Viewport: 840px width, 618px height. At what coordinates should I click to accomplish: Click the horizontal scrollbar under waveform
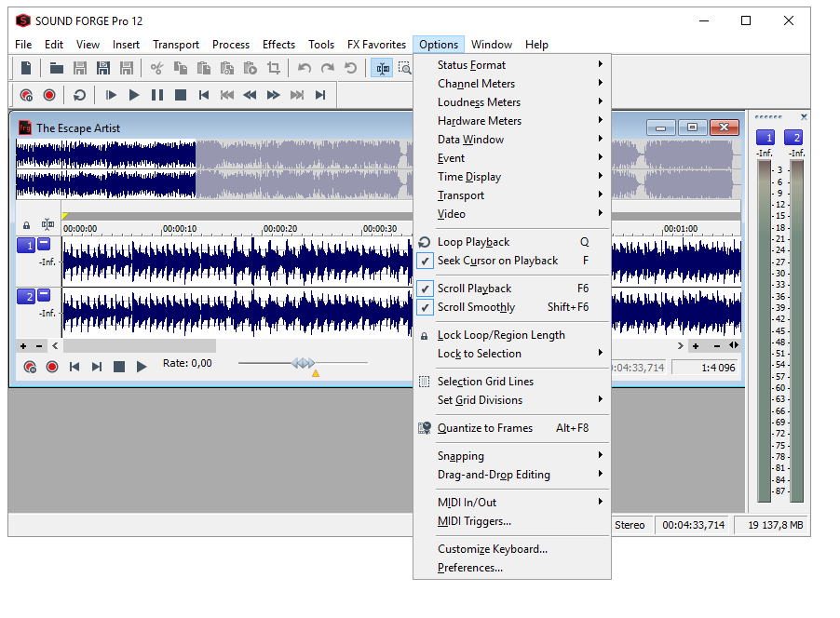coord(140,346)
